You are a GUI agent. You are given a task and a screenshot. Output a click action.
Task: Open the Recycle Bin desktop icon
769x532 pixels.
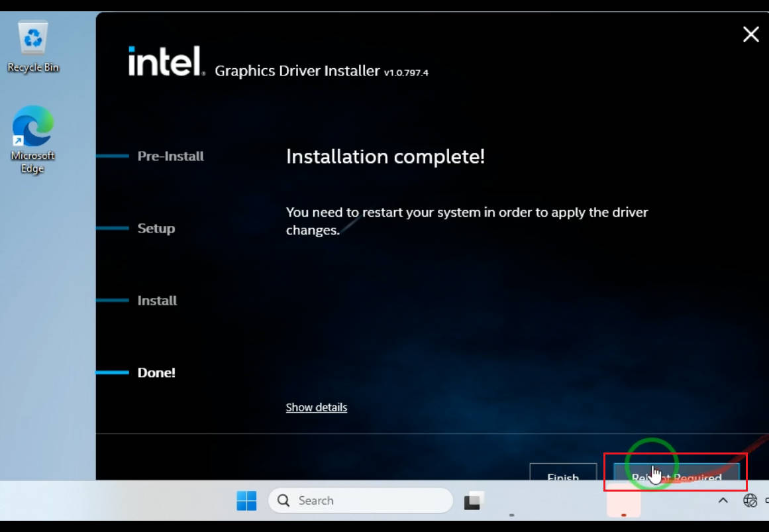click(x=32, y=46)
